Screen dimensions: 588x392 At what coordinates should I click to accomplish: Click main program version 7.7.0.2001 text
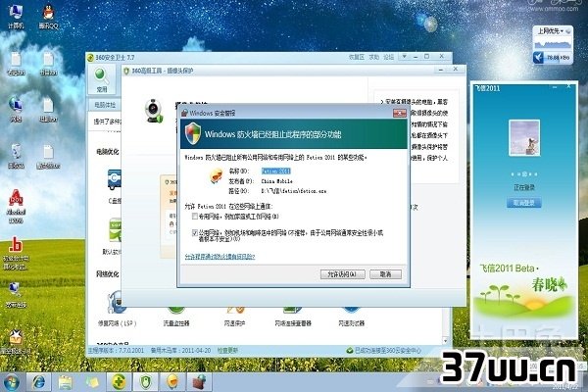(116, 351)
